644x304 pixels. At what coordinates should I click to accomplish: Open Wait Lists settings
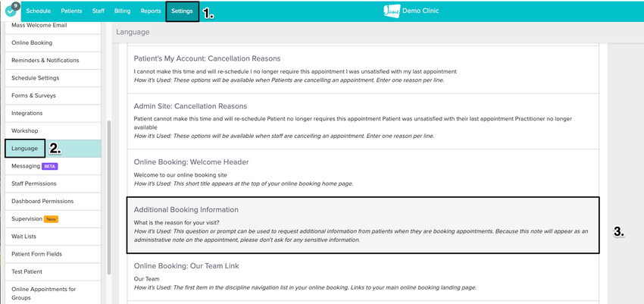53,237
